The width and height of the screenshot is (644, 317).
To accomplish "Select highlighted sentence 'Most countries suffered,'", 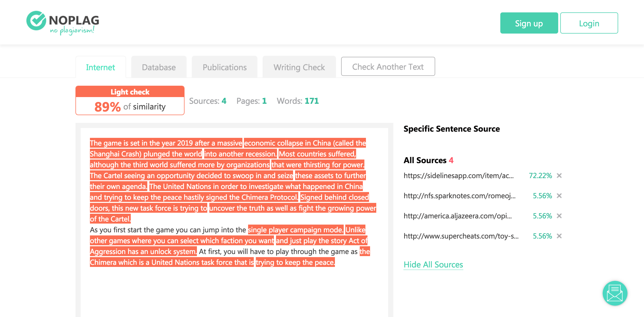I will tap(317, 154).
